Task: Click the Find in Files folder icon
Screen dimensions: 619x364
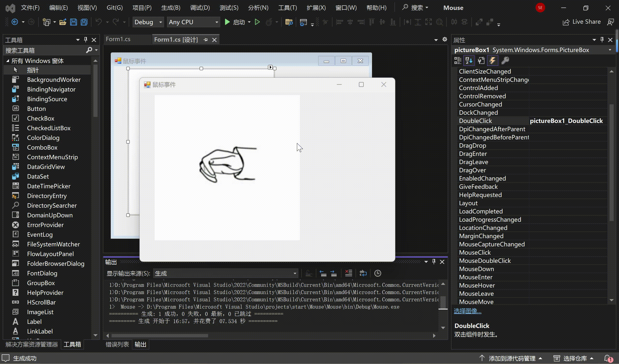Action: coord(289,22)
